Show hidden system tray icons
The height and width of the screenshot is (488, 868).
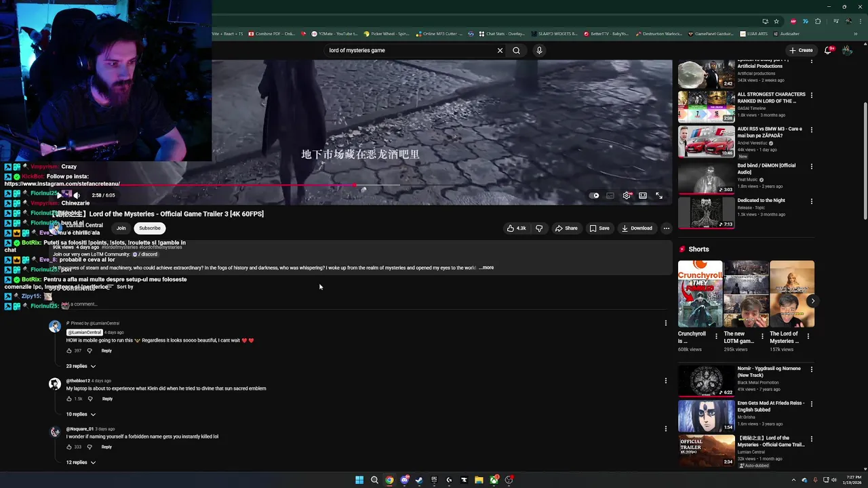(793, 480)
